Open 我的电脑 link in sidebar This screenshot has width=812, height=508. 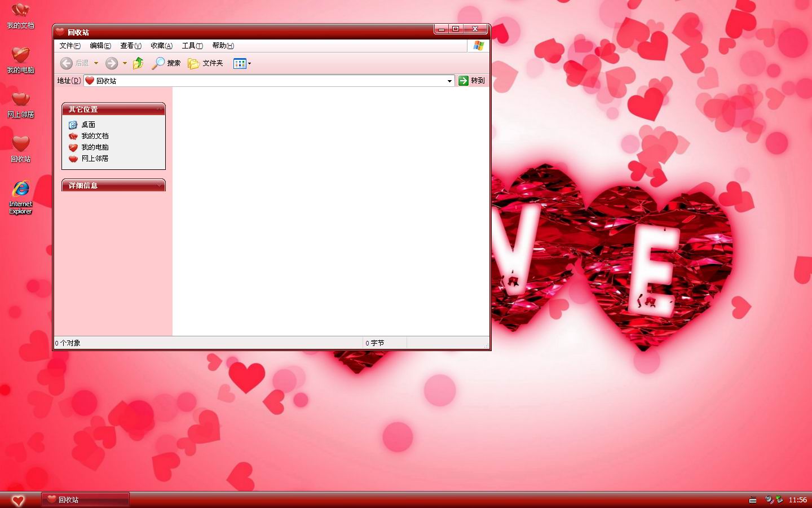89,147
